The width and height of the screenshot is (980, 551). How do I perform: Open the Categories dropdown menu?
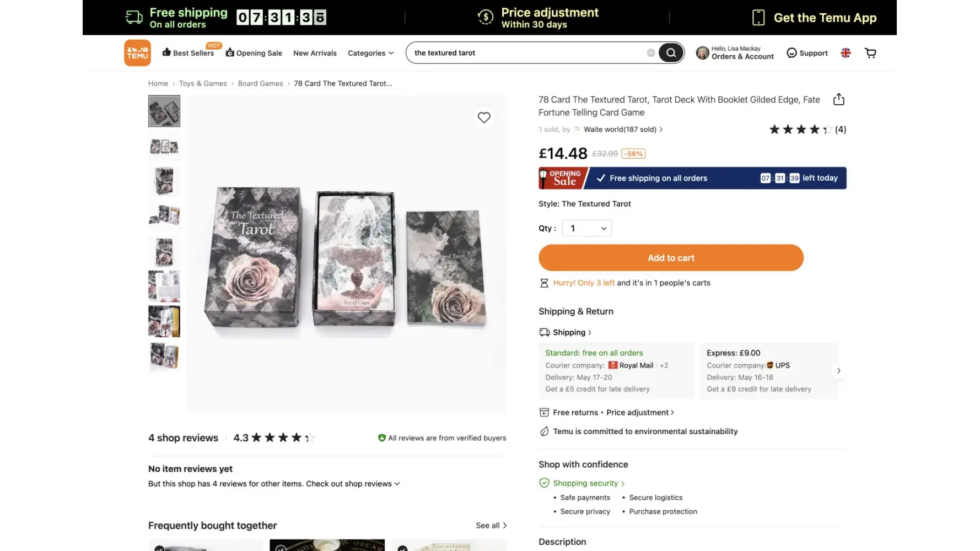click(370, 53)
